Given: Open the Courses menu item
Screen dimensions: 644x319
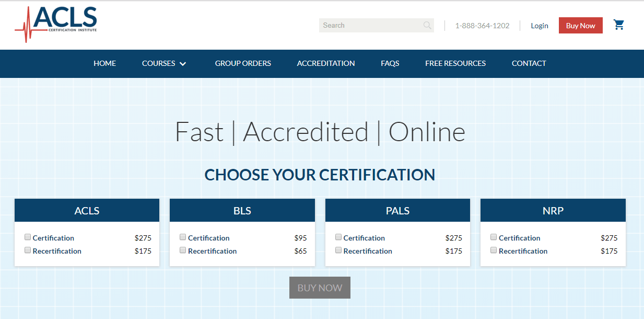Looking at the screenshot, I should 158,63.
